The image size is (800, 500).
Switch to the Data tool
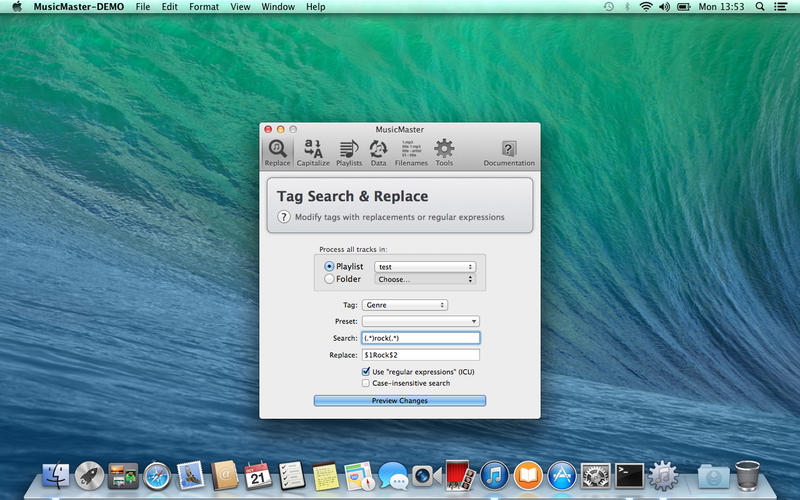[x=378, y=153]
